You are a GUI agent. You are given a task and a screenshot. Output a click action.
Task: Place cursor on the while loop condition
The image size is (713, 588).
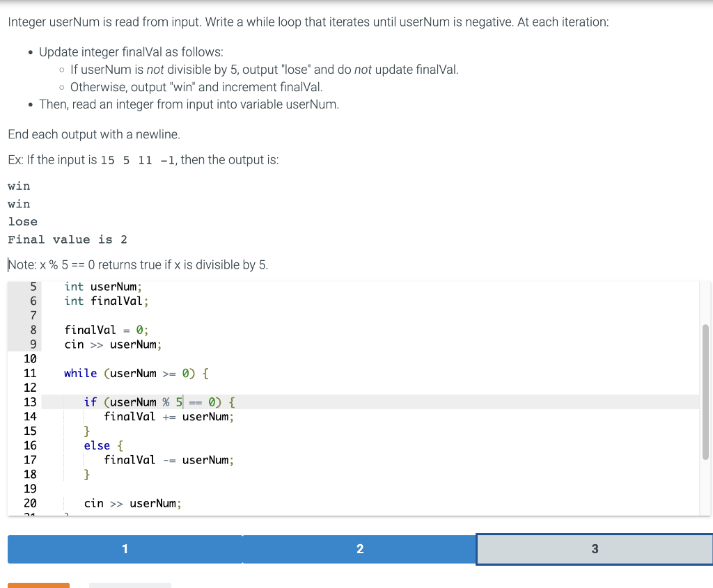[x=139, y=373]
